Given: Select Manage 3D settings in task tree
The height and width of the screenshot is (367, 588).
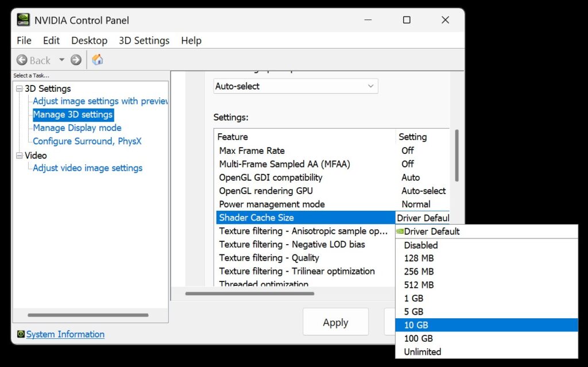Looking at the screenshot, I should tap(73, 114).
